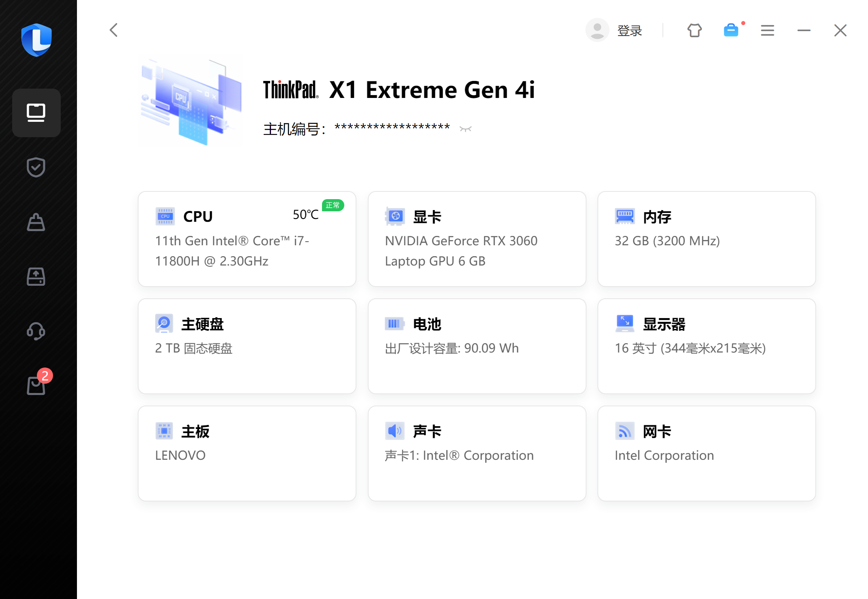
Task: Open the shopping bag section with badge 2
Action: coord(36,385)
